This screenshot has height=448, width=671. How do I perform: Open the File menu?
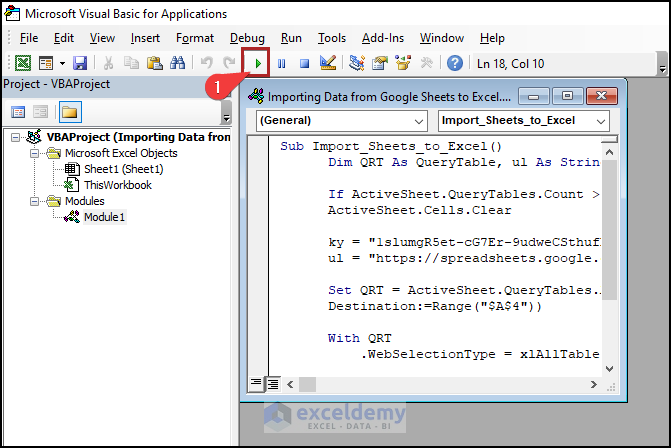[29, 38]
